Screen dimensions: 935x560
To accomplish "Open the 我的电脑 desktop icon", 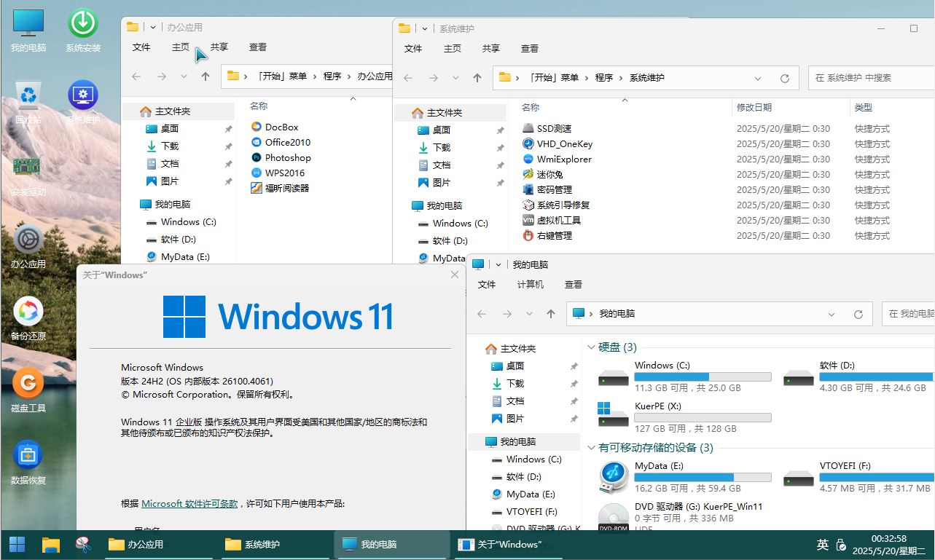I will 28,31.
